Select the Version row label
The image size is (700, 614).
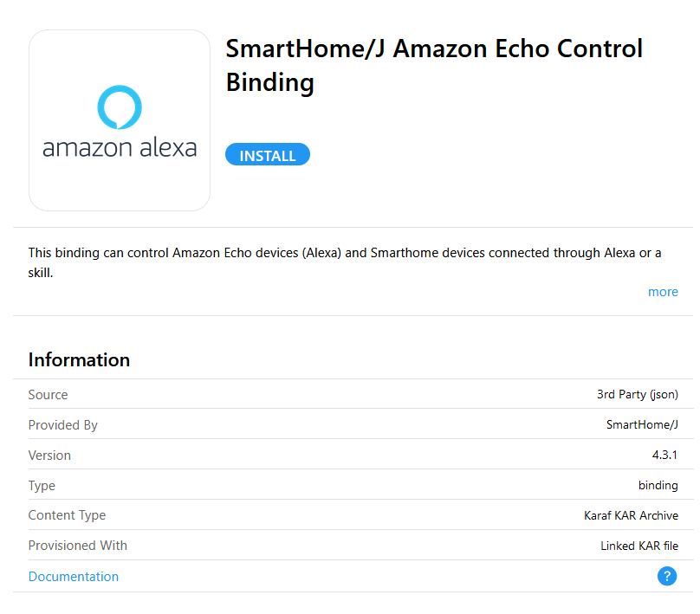tap(49, 456)
